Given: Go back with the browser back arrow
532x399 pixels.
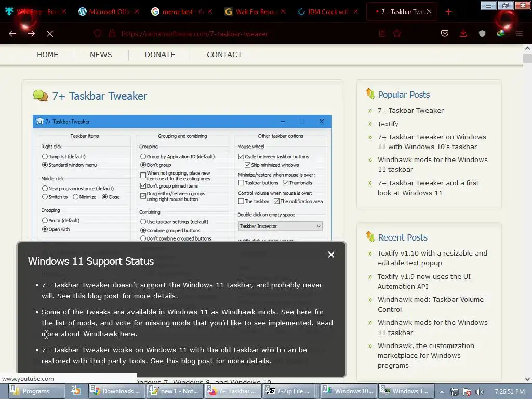Looking at the screenshot, I should 12,34.
